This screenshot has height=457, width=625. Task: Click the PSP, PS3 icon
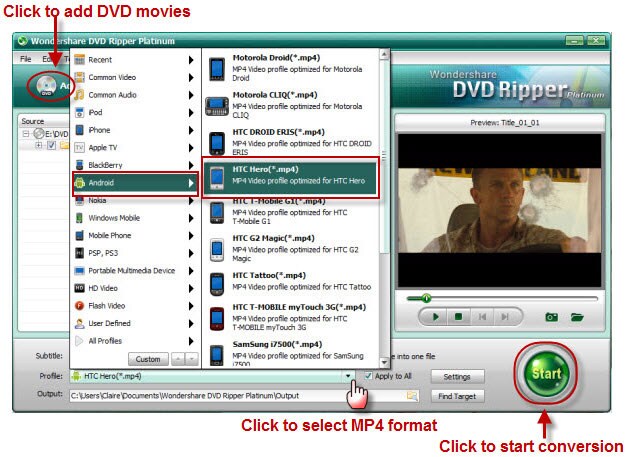click(x=79, y=253)
